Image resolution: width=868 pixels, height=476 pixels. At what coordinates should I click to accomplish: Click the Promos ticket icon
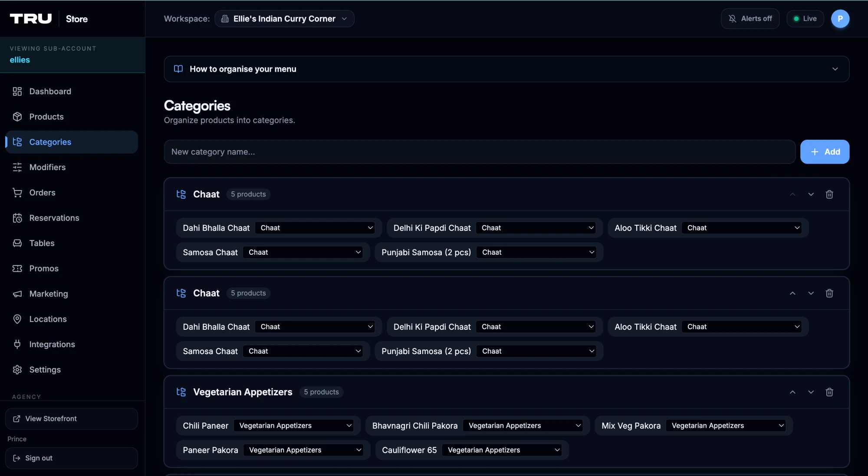tap(17, 269)
